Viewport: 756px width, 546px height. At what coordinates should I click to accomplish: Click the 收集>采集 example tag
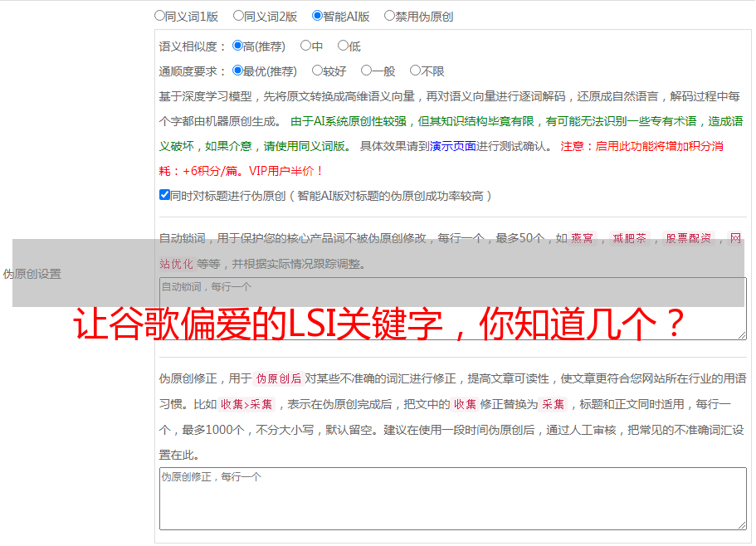coord(246,404)
